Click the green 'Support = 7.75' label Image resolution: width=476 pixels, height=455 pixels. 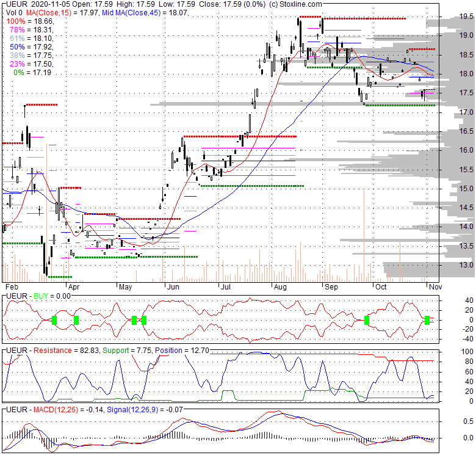click(x=127, y=351)
